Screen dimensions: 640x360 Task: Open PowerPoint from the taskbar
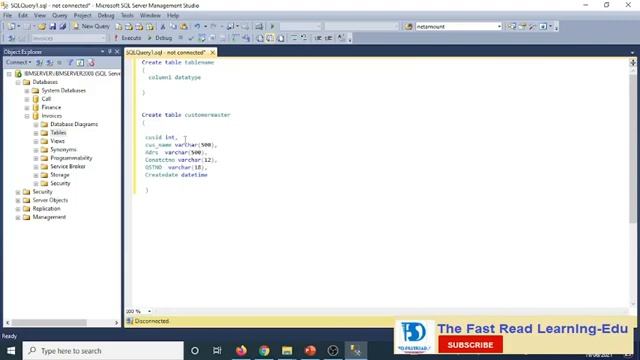point(310,351)
